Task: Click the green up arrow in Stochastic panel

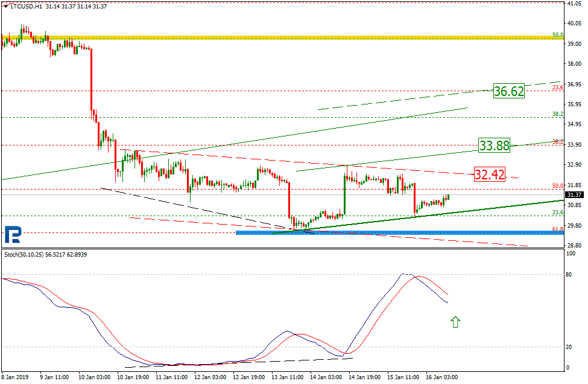Action: (455, 322)
